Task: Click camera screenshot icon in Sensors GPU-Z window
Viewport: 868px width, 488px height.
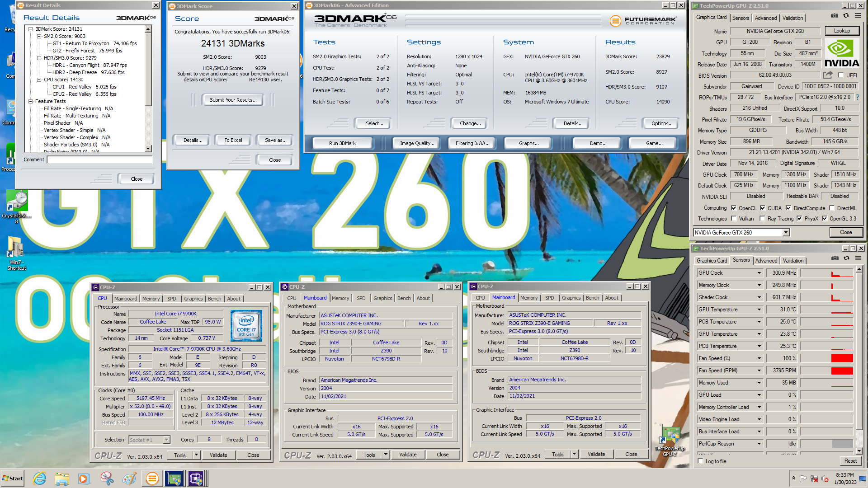Action: click(x=835, y=258)
